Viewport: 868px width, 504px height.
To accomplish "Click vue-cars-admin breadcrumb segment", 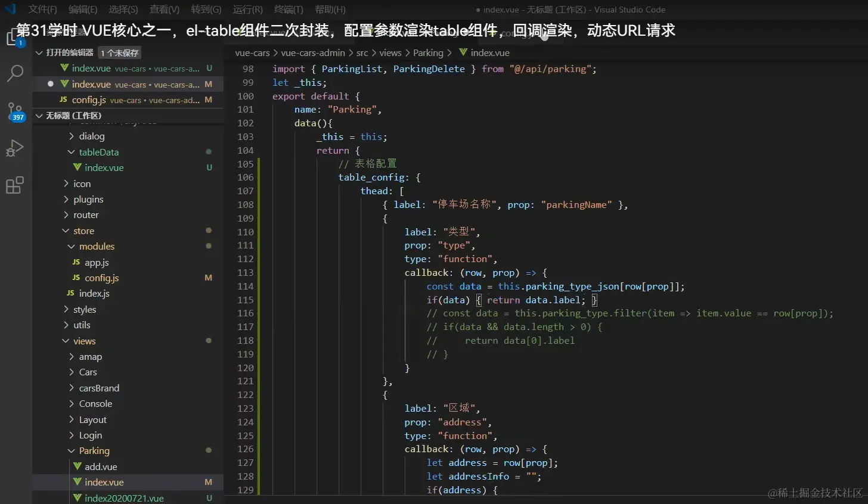I will 313,52.
